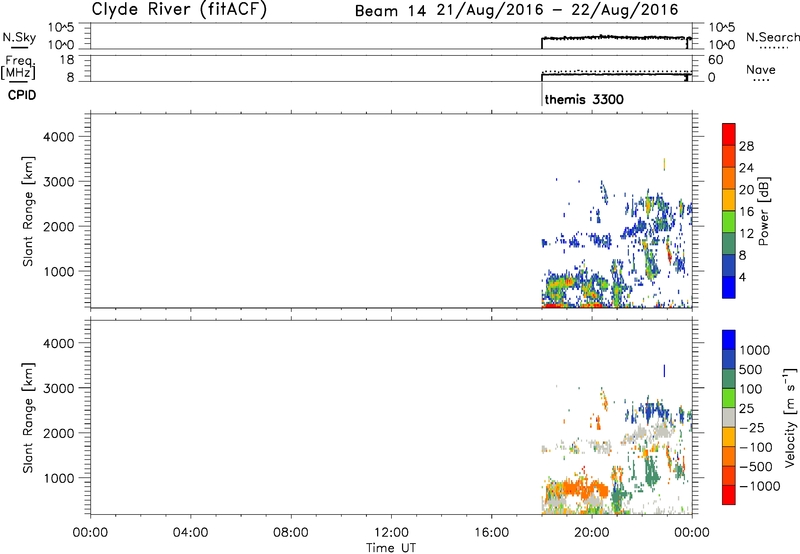Click the 'Slant Range [km]' label of velocity panel
This screenshot has height=554, width=800.
(x=28, y=418)
